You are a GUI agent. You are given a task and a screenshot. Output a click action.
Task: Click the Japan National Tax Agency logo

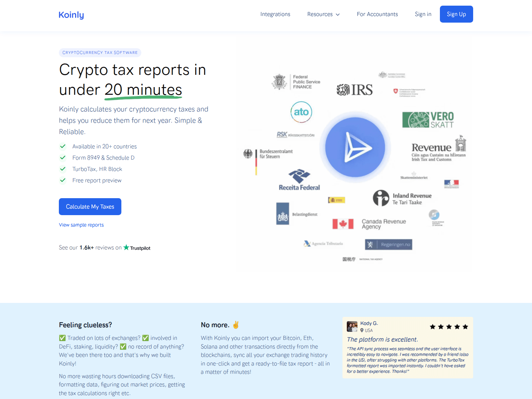point(363,259)
